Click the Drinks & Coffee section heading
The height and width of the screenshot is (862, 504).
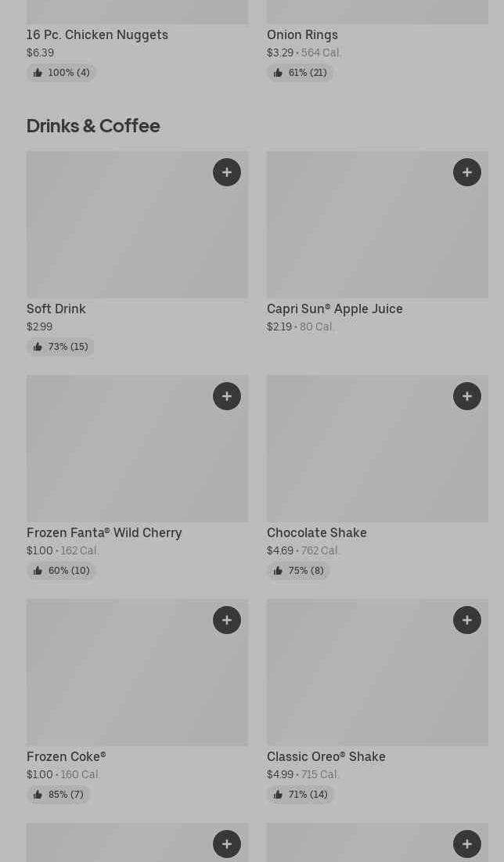(x=93, y=125)
